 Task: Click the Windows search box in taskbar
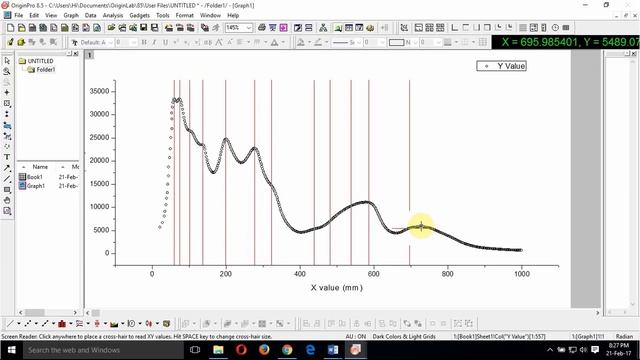[x=103, y=350]
